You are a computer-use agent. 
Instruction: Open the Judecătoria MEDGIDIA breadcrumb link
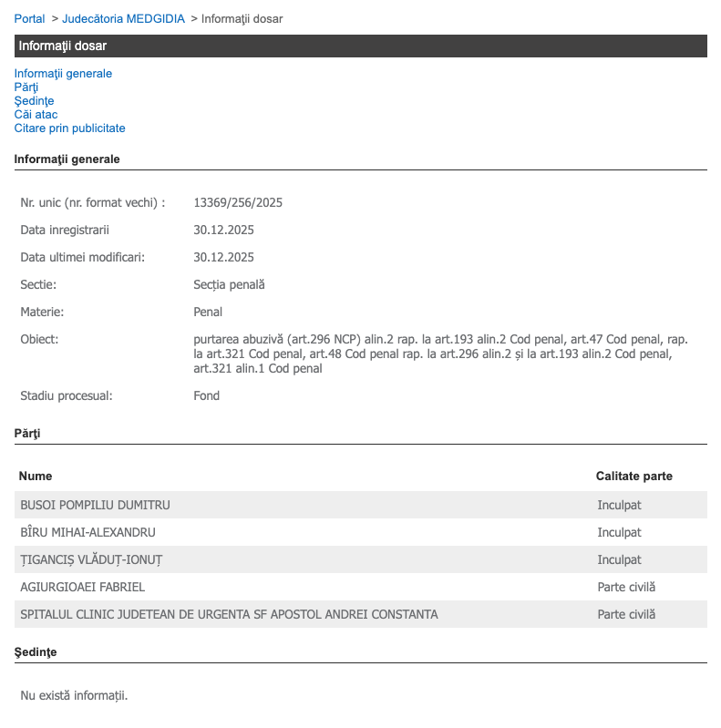(123, 19)
